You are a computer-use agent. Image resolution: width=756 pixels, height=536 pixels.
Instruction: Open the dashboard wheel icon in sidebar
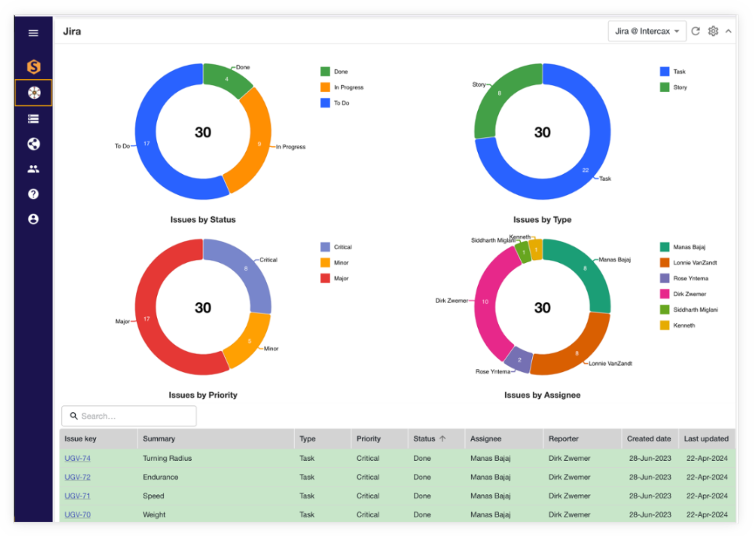(x=34, y=92)
